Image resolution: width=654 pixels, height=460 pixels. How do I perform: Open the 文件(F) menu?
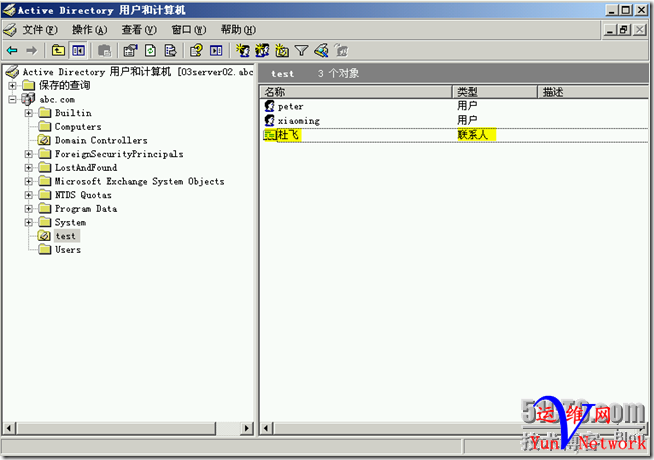click(40, 30)
